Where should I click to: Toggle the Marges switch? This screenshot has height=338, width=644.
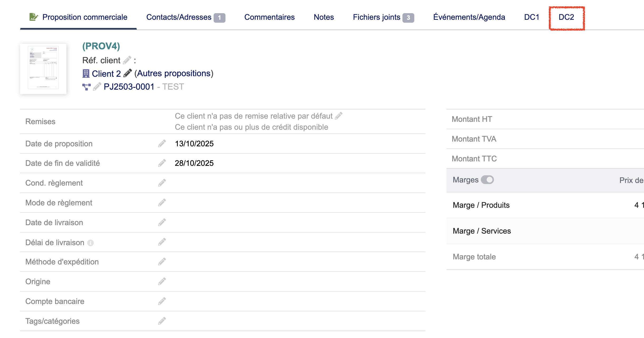point(487,180)
